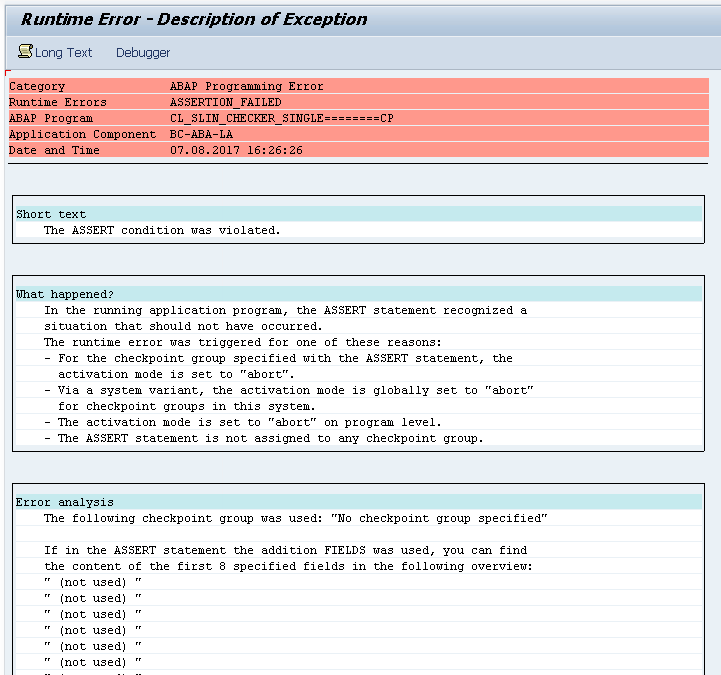Select 'not assigned to any checkpoint group' bullet
This screenshot has height=675, width=721.
264,438
